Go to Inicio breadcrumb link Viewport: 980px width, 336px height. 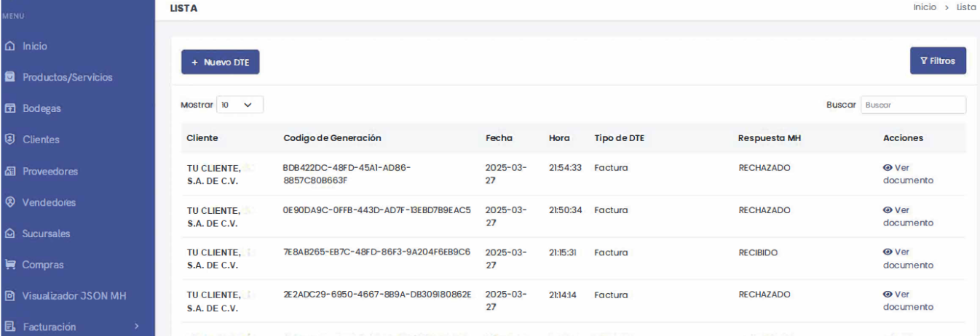(924, 7)
